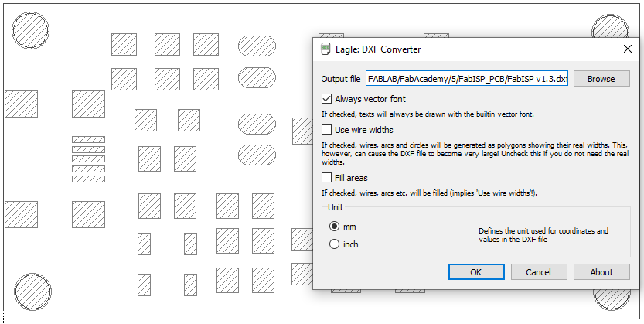The width and height of the screenshot is (644, 324).
Task: Click the large square pad at far left top
Action: click(x=21, y=104)
